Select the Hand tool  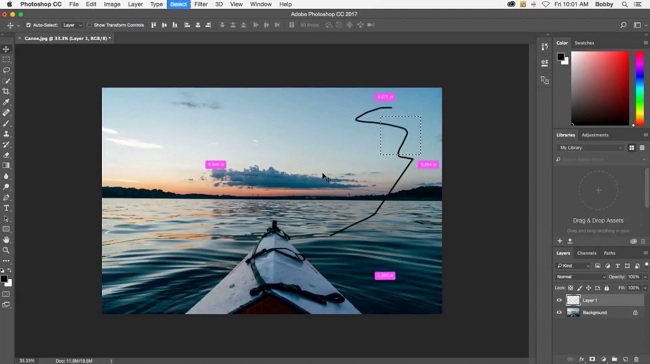(x=6, y=240)
